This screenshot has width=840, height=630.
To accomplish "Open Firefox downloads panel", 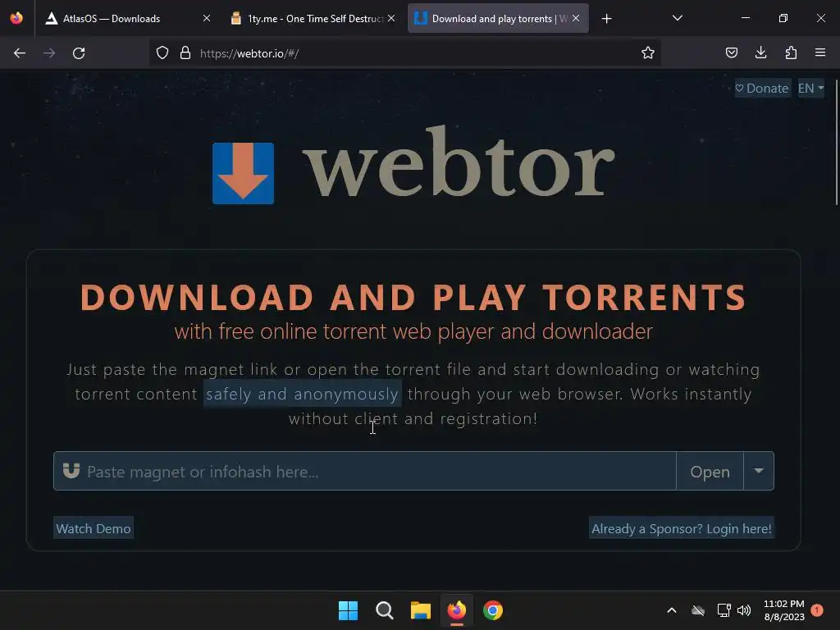I will pos(760,53).
